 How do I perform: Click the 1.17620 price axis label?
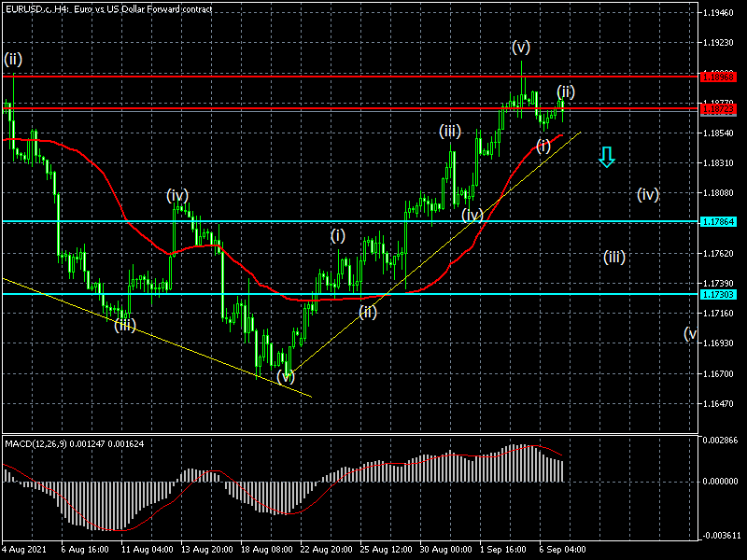(x=718, y=253)
